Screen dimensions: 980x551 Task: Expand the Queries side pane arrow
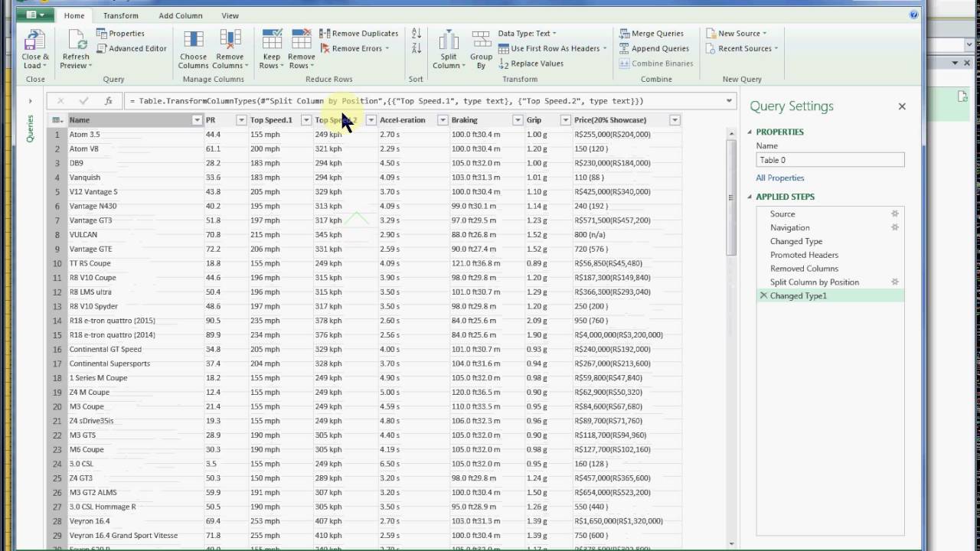pyautogui.click(x=31, y=101)
